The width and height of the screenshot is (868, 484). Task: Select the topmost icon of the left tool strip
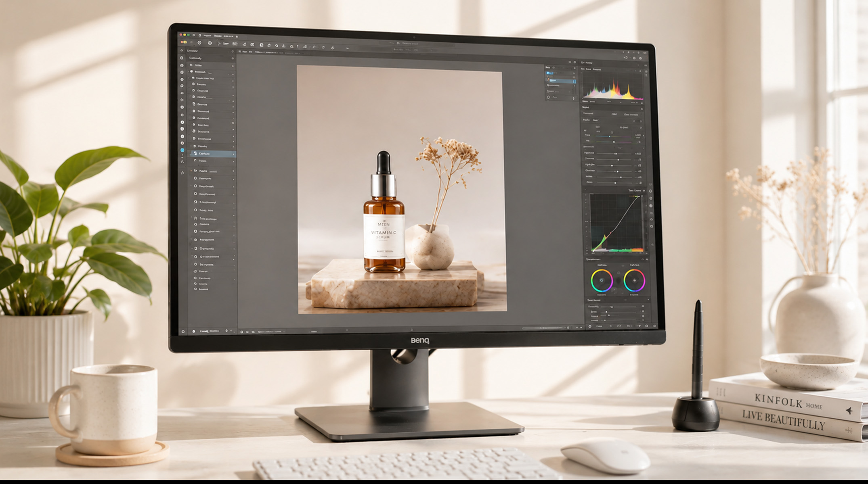[182, 50]
